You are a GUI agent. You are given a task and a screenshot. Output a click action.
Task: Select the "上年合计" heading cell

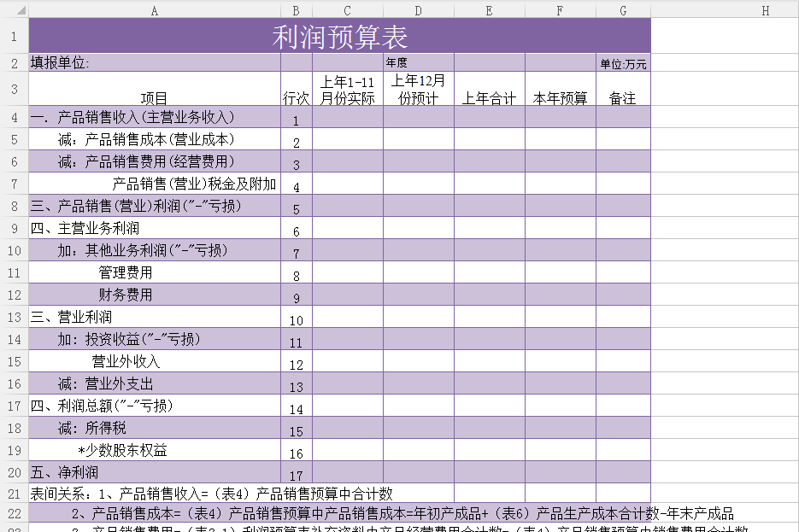click(x=489, y=89)
